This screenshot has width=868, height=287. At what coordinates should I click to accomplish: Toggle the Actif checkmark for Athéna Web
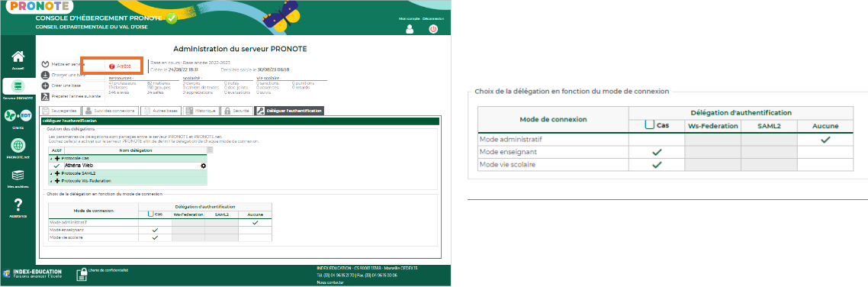pos(56,166)
